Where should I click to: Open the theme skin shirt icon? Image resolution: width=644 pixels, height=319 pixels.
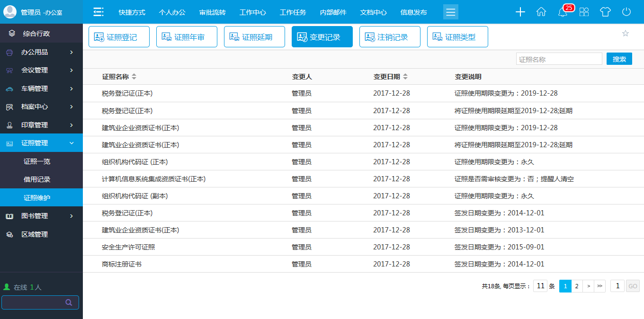point(605,12)
